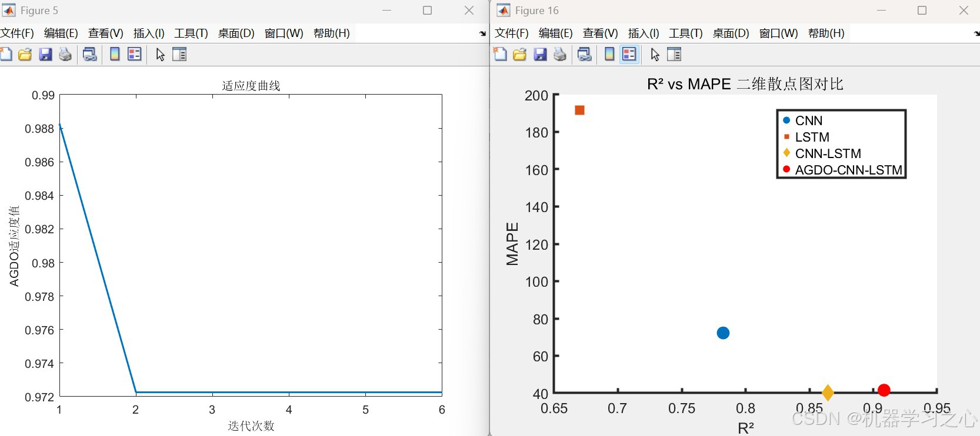This screenshot has width=980, height=436.
Task: Click the link plot icon in Figure 16
Action: tap(584, 55)
